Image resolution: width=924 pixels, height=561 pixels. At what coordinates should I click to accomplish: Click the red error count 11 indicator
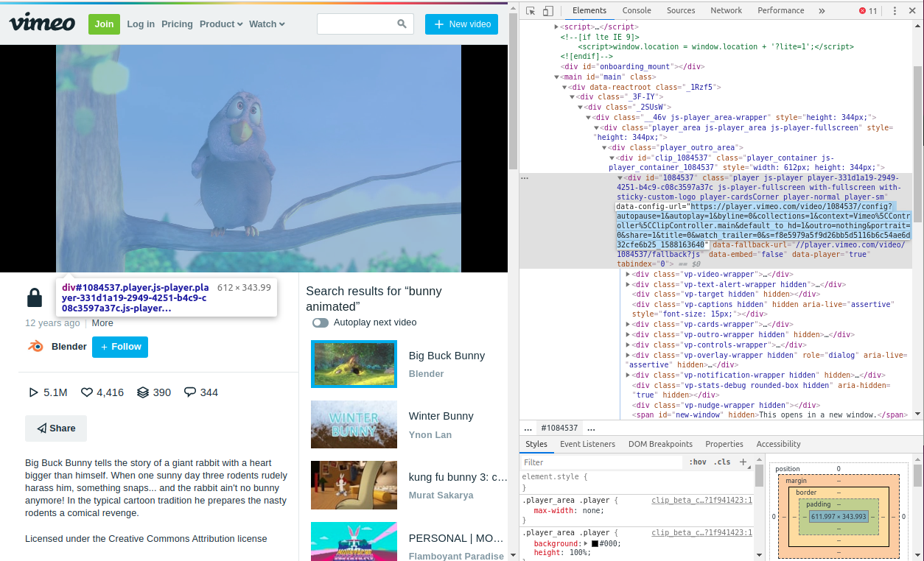pos(868,11)
